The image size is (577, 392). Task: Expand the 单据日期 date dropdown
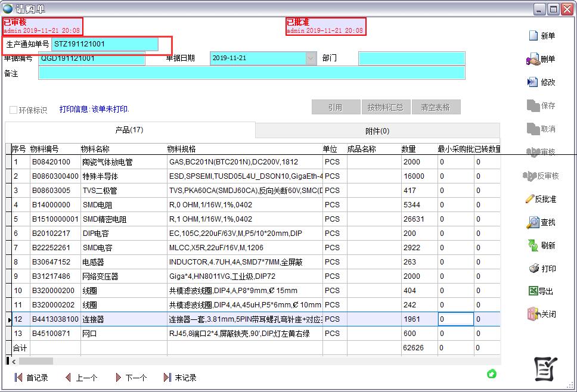point(311,58)
